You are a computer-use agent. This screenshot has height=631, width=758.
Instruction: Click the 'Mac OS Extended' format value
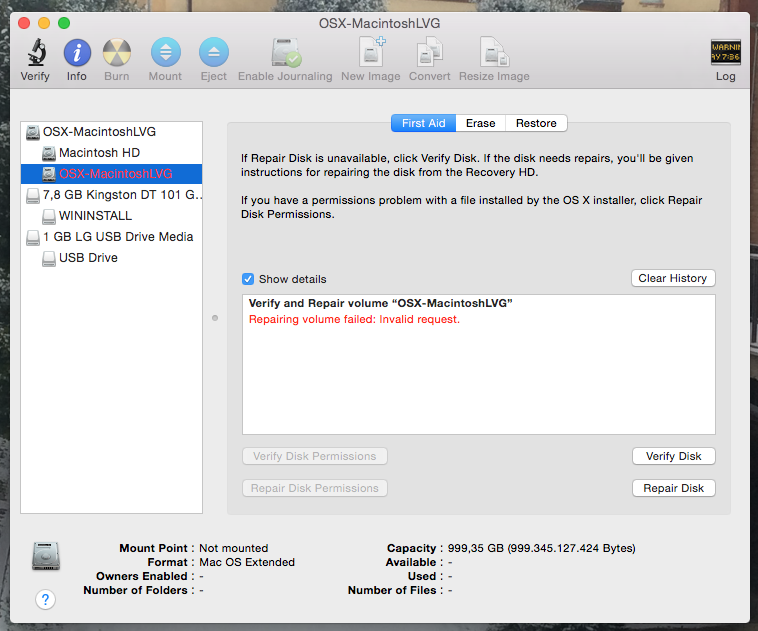247,562
